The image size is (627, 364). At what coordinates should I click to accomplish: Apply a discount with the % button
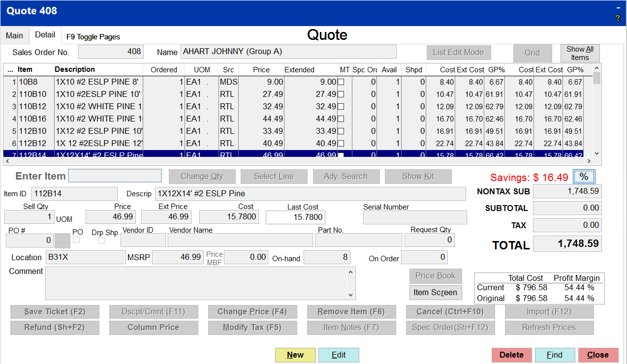[584, 177]
